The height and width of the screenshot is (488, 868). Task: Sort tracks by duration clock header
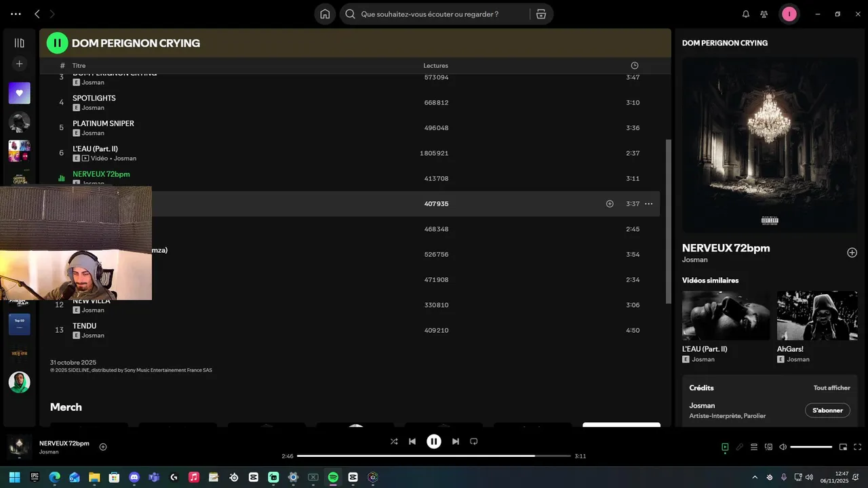pos(634,66)
